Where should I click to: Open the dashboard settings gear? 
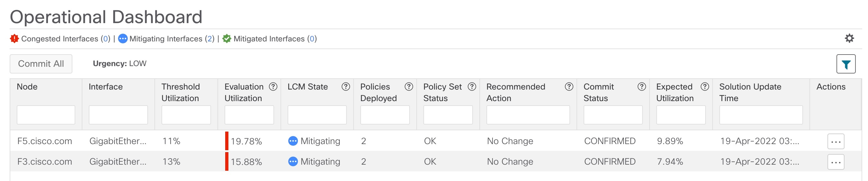tap(849, 39)
